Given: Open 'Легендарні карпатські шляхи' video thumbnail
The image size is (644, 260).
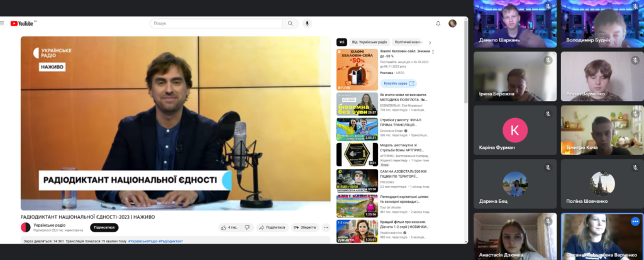Looking at the screenshot, I should (357, 206).
